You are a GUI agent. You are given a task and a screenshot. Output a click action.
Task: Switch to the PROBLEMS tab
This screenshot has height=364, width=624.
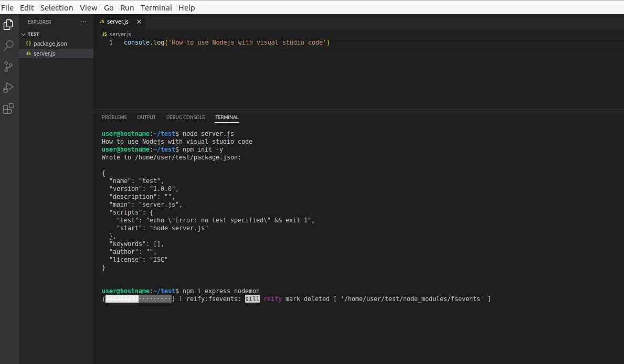(114, 117)
